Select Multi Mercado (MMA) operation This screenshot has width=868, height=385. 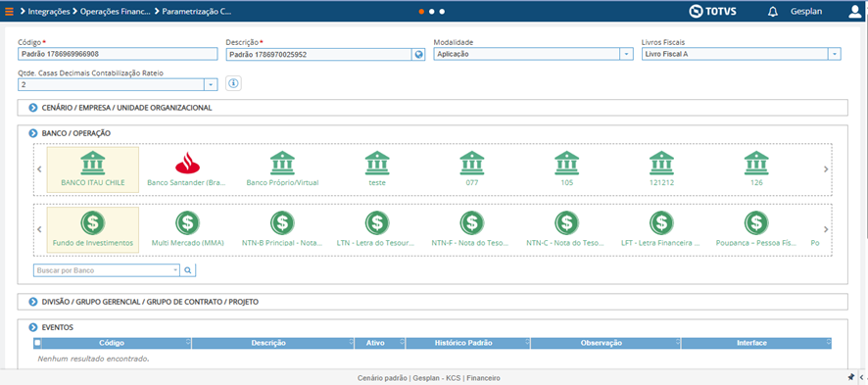click(x=188, y=229)
